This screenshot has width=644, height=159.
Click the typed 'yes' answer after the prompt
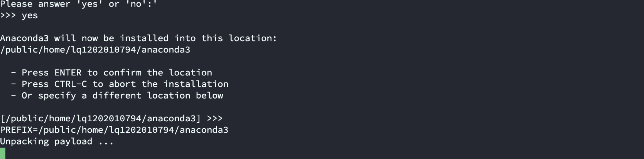pyautogui.click(x=30, y=16)
